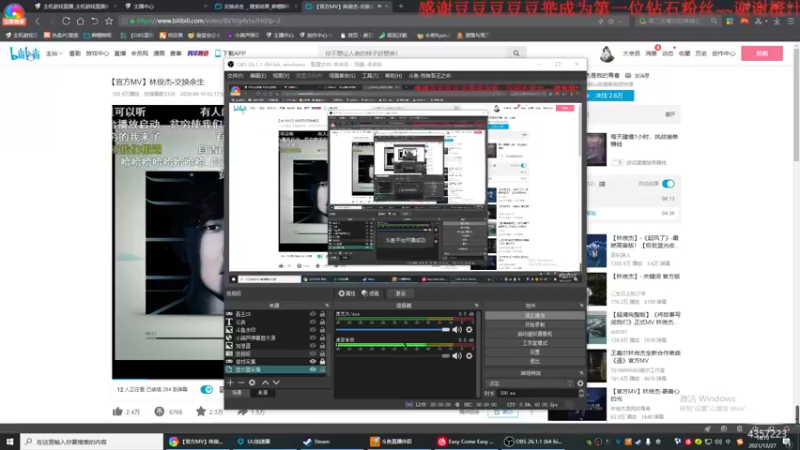Click the bilibili logo

(24, 53)
